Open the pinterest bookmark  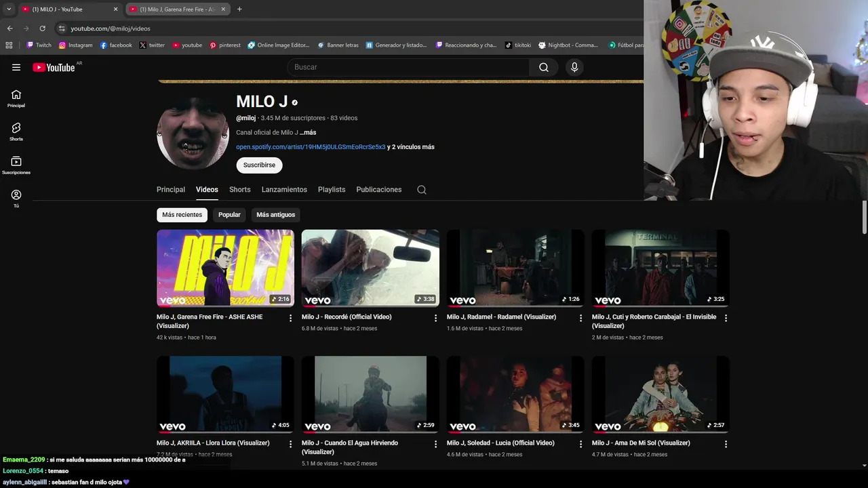pyautogui.click(x=225, y=45)
